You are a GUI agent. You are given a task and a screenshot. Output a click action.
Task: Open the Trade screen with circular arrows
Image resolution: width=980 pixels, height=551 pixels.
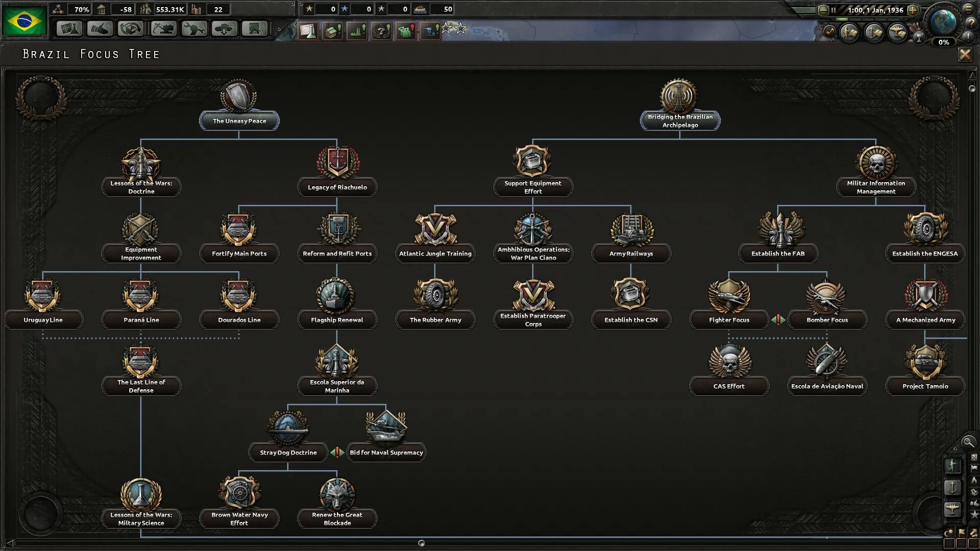[130, 29]
